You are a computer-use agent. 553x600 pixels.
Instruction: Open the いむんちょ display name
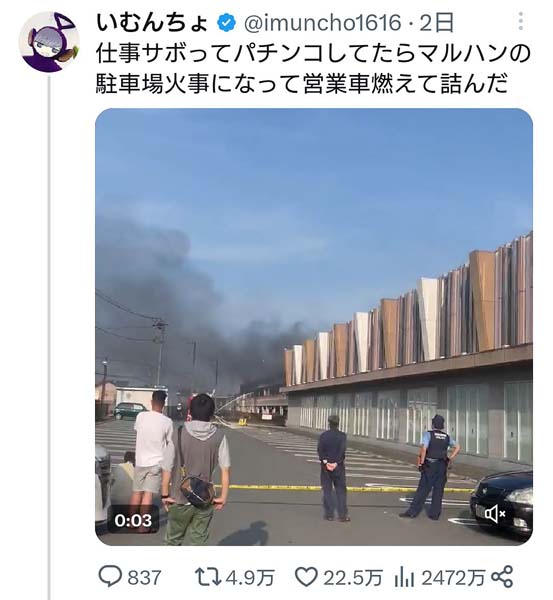click(152, 23)
